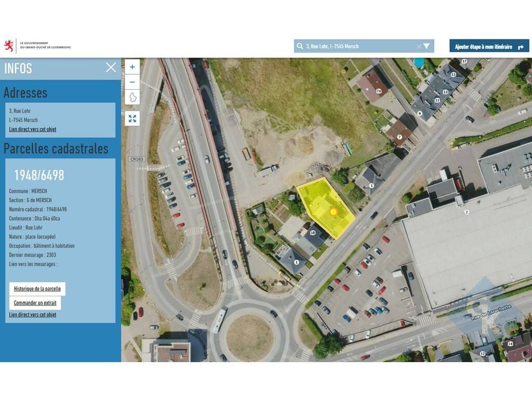The image size is (532, 399).
Task: Click the search magnifier icon
Action: 300,46
